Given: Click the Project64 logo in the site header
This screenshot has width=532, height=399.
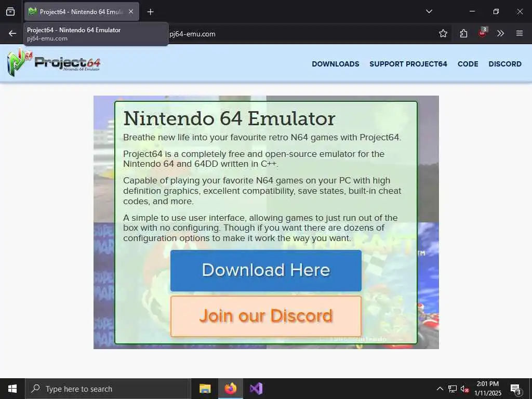Looking at the screenshot, I should pyautogui.click(x=54, y=63).
